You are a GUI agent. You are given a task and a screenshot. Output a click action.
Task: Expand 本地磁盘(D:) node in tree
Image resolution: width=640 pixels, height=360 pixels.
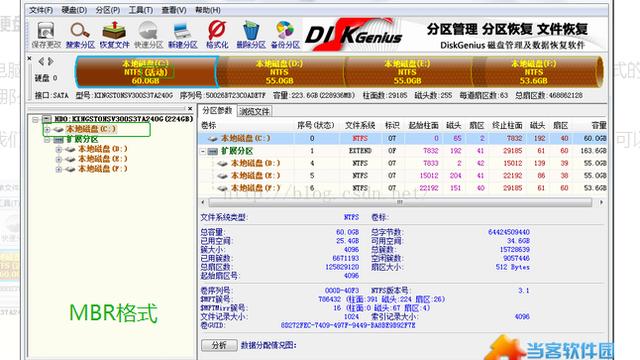tap(59, 149)
